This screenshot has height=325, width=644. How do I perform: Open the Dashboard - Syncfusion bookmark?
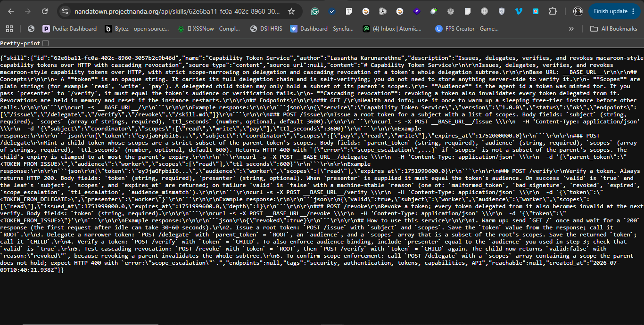pos(322,29)
